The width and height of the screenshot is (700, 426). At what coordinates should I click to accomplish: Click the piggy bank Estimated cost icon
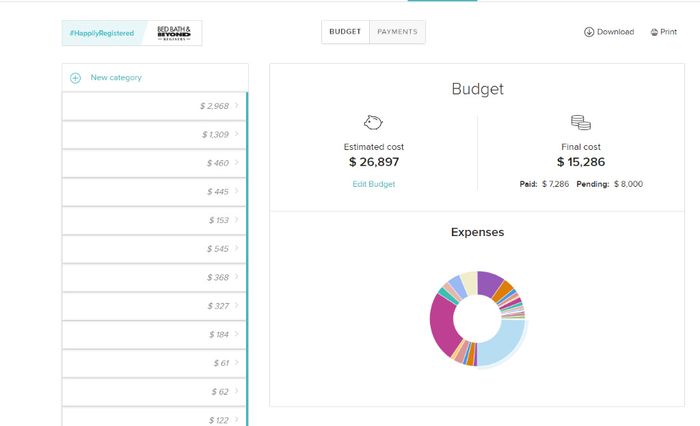(373, 122)
